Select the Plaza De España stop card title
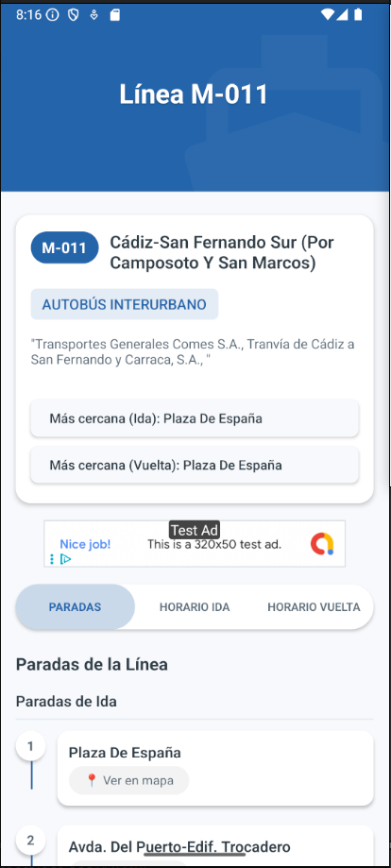 click(125, 753)
